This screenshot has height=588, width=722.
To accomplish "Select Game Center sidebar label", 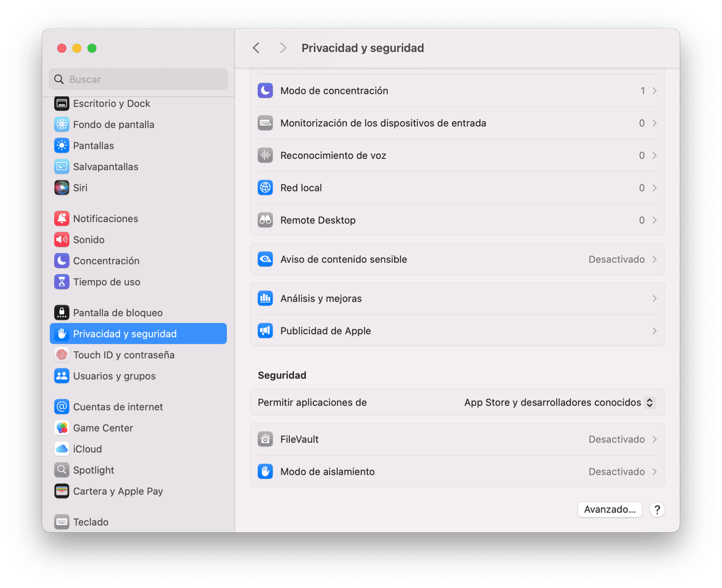I will point(103,428).
